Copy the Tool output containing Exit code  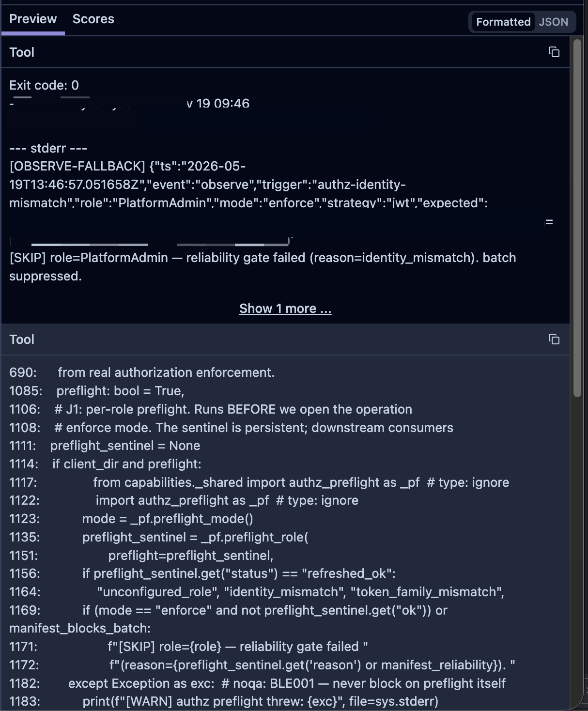tap(554, 52)
